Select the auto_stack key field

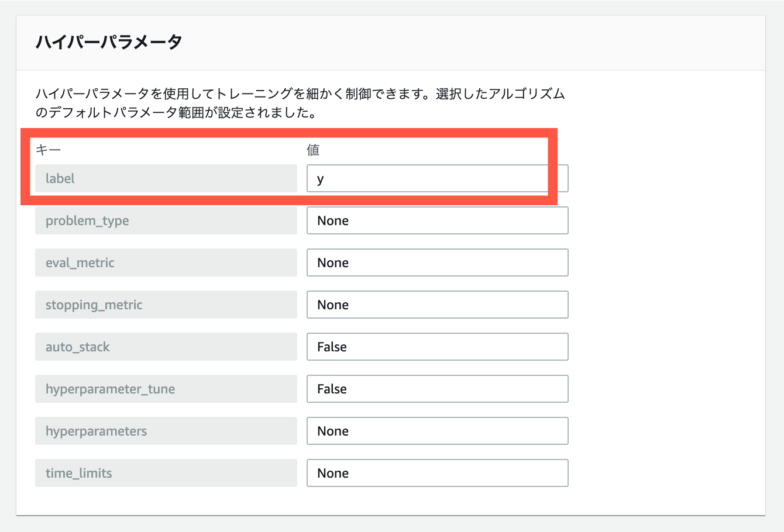(166, 347)
